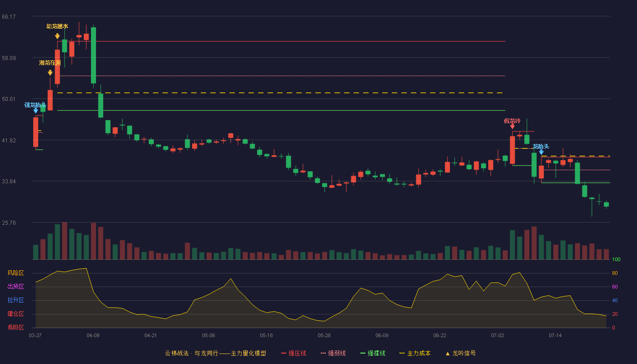
Task: Click the 03-27 date label
Action: pyautogui.click(x=35, y=335)
